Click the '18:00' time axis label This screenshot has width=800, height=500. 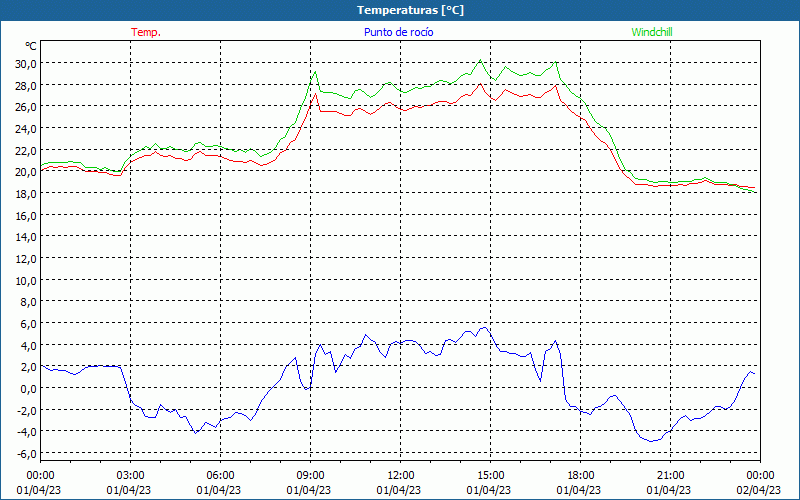tap(581, 476)
